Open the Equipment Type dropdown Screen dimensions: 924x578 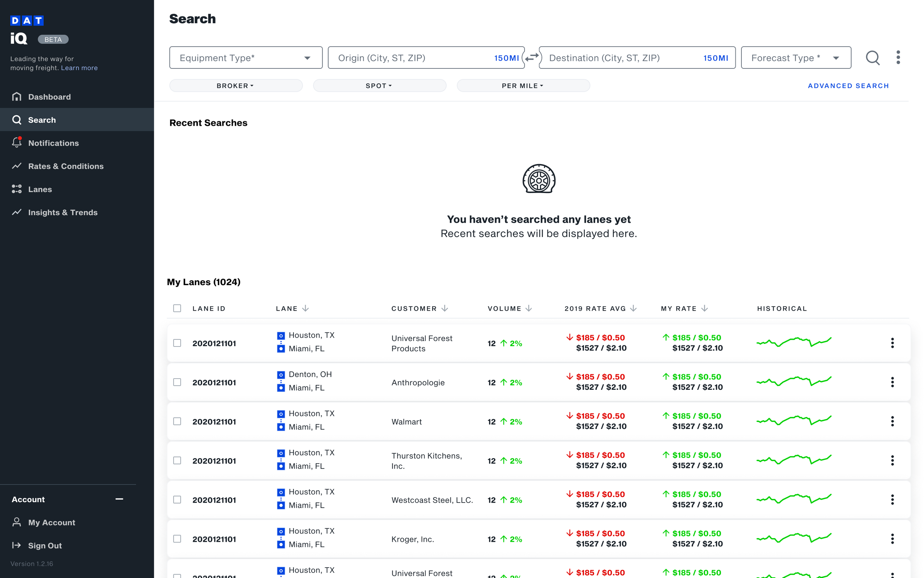coord(246,58)
